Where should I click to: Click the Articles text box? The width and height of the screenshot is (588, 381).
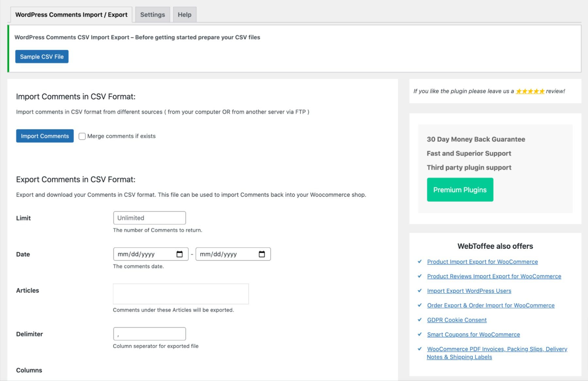[181, 294]
